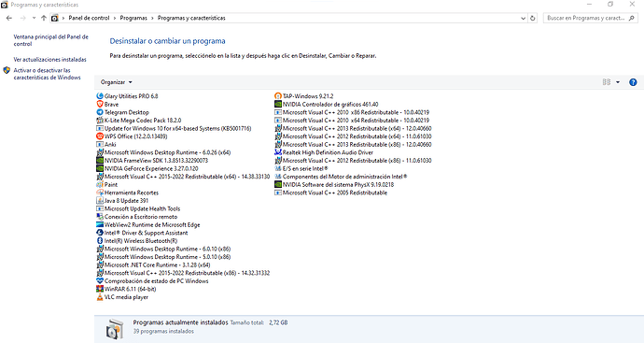Select the NVIDIA GeForce Experience icon

point(99,168)
